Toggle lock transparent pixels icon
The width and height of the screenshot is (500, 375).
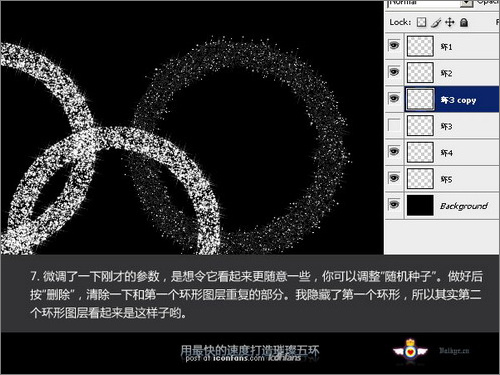(422, 22)
